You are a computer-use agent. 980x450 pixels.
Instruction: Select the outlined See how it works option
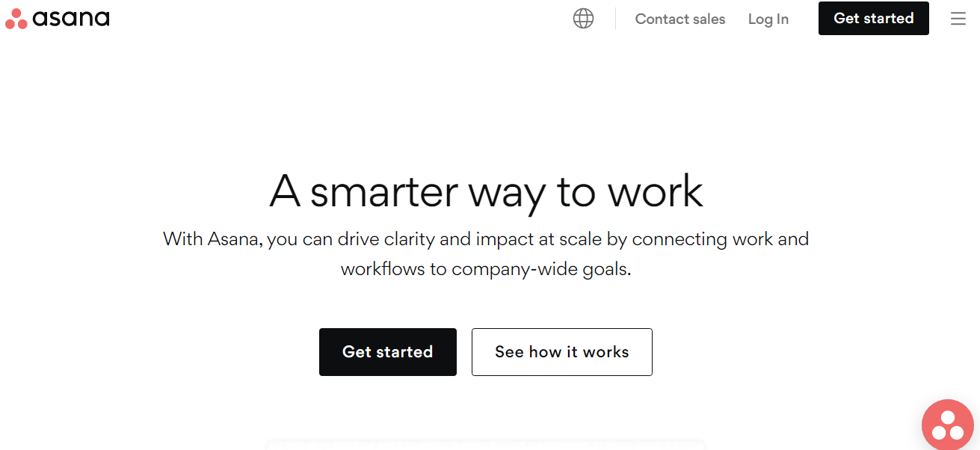coord(561,351)
